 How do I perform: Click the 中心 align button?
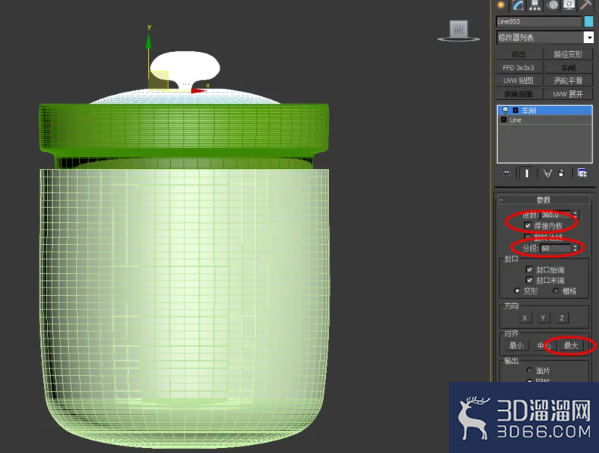(x=543, y=345)
